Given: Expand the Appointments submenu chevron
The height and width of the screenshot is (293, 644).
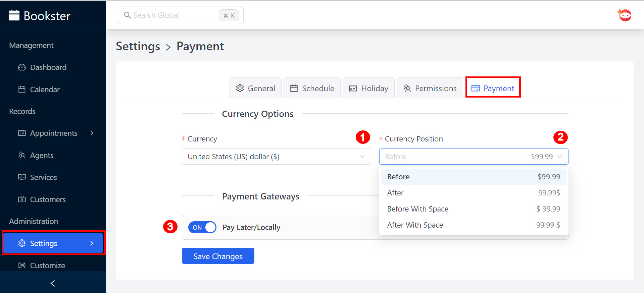Looking at the screenshot, I should coord(92,133).
